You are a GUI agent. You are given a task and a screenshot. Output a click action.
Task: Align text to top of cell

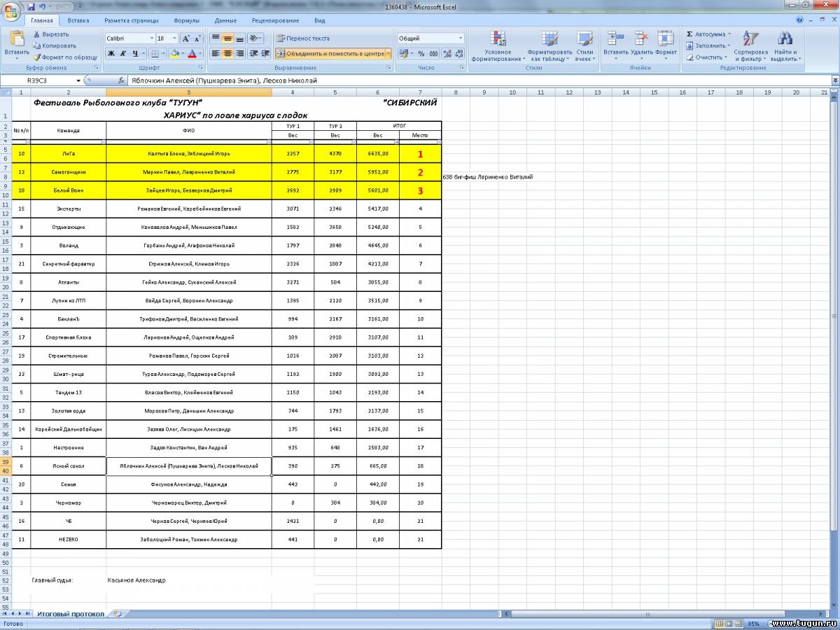216,38
